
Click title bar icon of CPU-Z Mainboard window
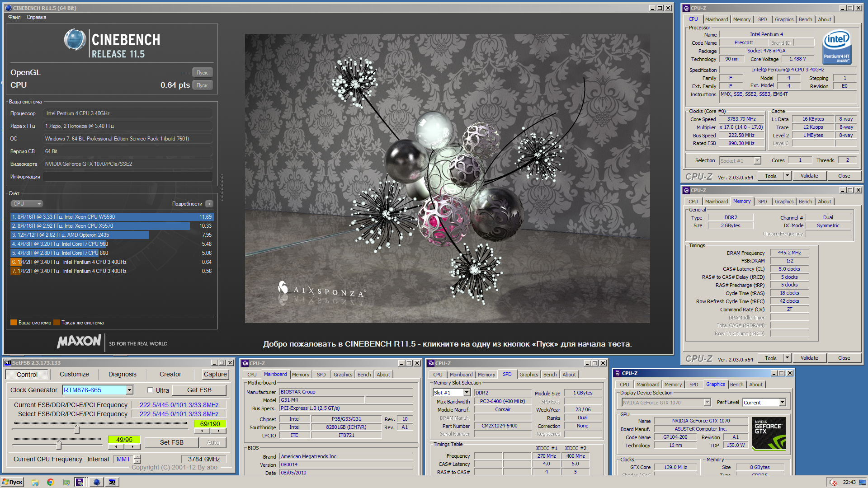[245, 363]
